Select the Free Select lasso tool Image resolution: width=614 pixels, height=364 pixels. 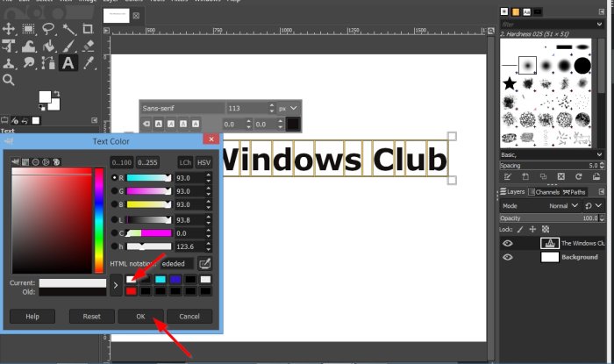tap(48, 29)
